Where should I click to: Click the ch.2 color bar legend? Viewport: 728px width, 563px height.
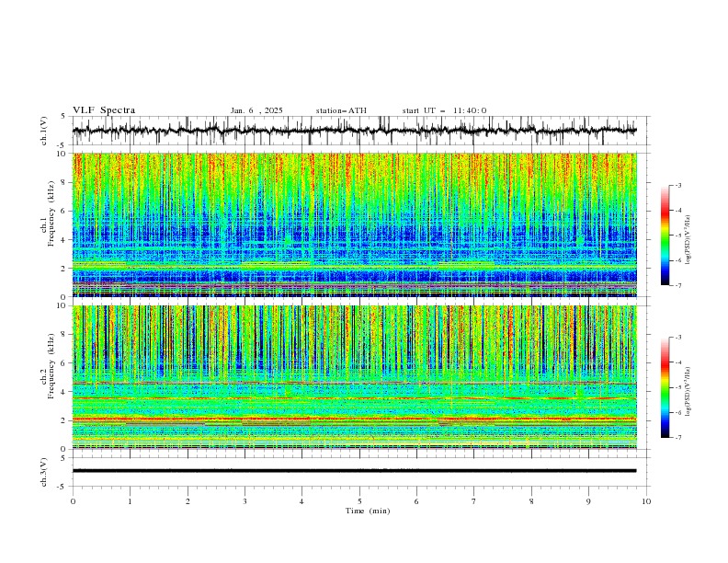(665, 387)
